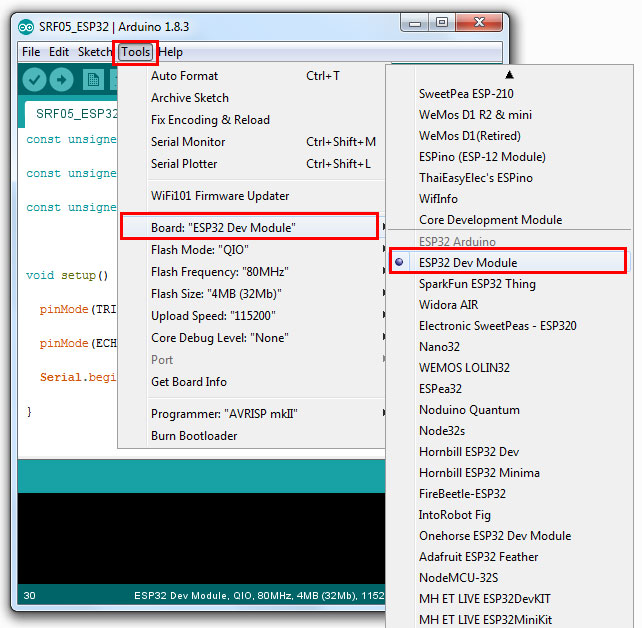The width and height of the screenshot is (642, 628).
Task: Click the Arduino logo in title bar
Action: (26, 27)
